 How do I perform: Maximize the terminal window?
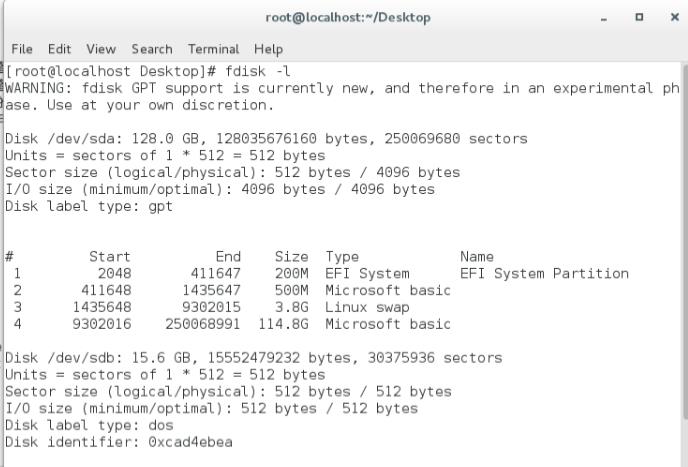point(639,17)
